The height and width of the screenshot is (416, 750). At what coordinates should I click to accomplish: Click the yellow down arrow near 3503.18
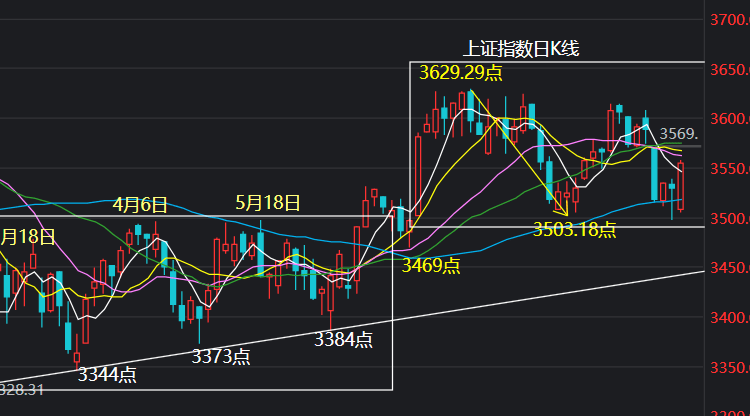pyautogui.click(x=561, y=209)
